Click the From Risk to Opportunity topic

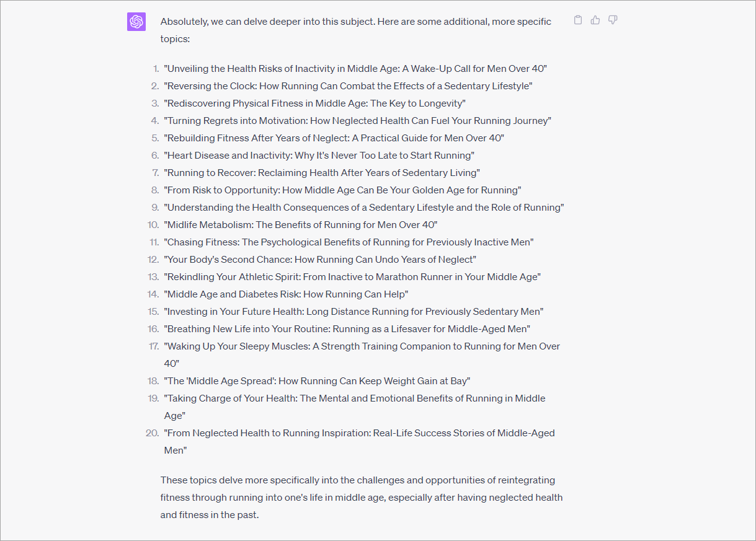342,190
